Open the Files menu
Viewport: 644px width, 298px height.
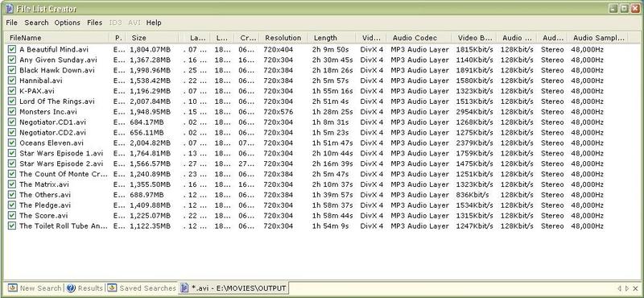point(94,23)
